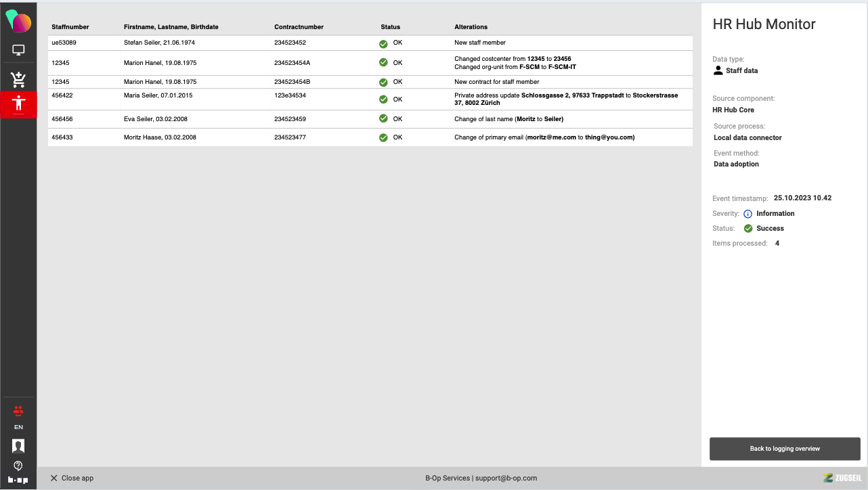
Task: Close the app via Close app
Action: (x=72, y=478)
